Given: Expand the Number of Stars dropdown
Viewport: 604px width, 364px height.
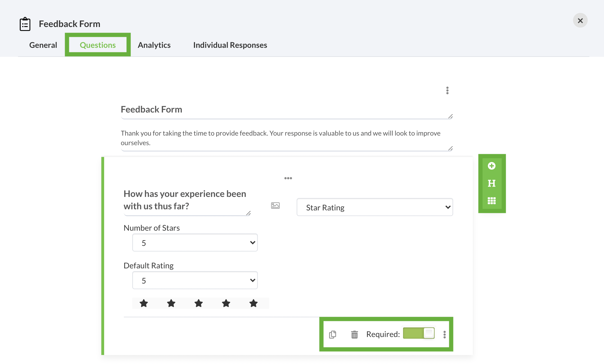Looking at the screenshot, I should [x=195, y=243].
